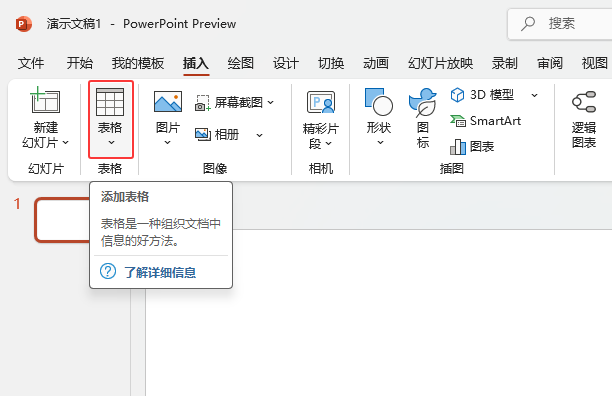Click the help question mark icon
The height and width of the screenshot is (396, 612).
108,271
